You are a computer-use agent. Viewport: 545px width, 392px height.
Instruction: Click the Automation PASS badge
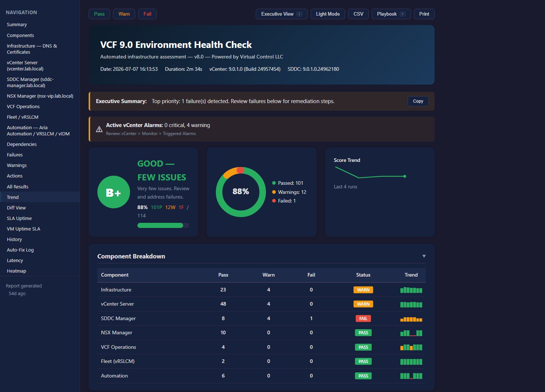[x=363, y=376]
